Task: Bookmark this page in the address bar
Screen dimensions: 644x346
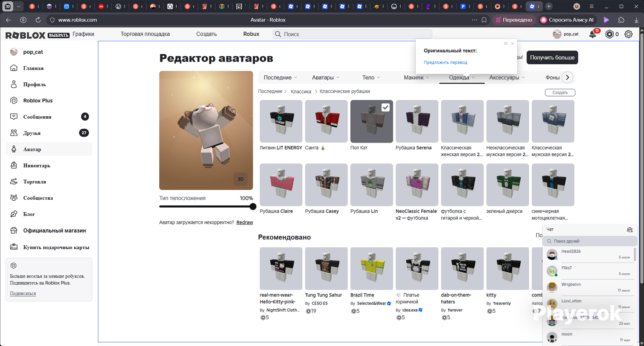Action: 484,20
